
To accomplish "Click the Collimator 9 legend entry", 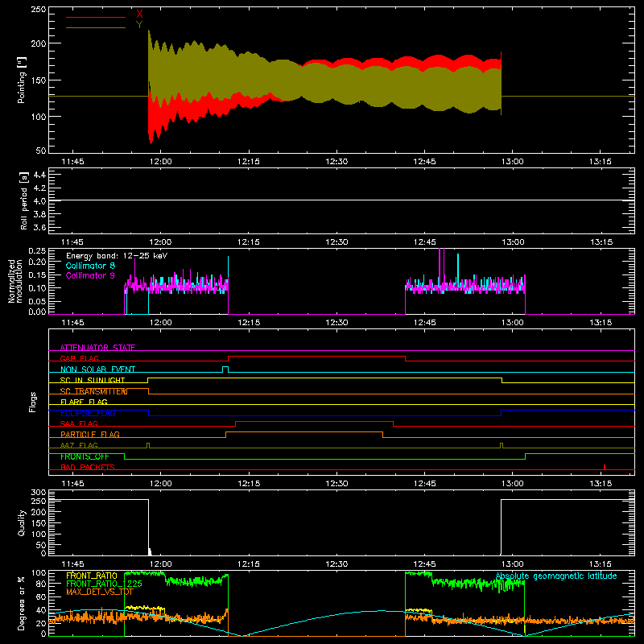I will coord(90,275).
